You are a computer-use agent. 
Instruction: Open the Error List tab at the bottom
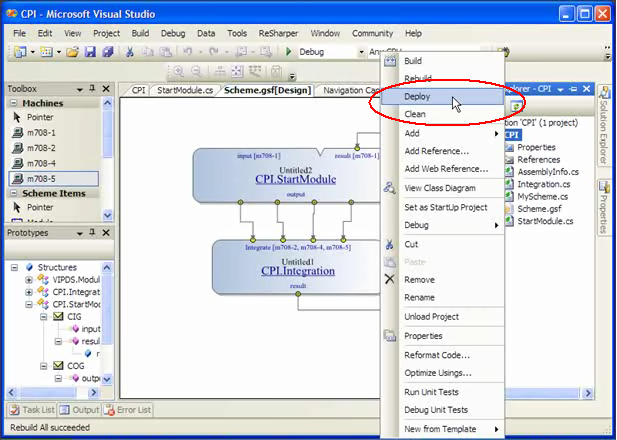127,410
